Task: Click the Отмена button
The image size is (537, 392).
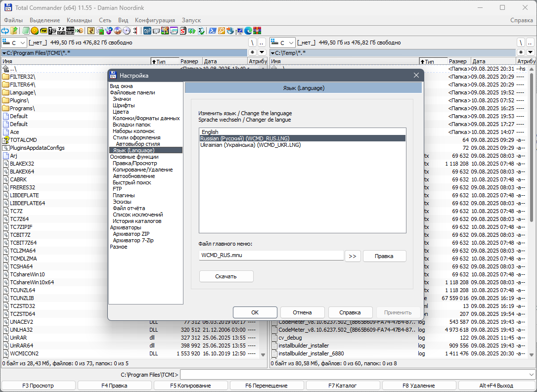Action: [303, 312]
